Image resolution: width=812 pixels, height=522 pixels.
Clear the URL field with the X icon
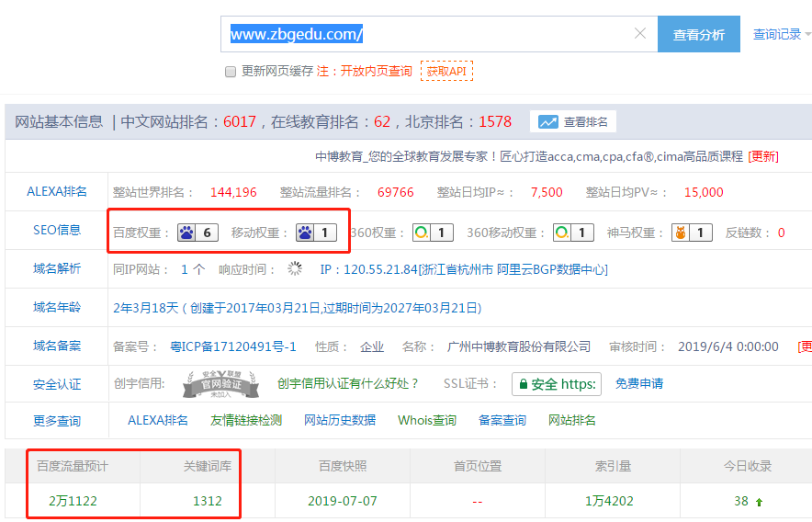[640, 34]
